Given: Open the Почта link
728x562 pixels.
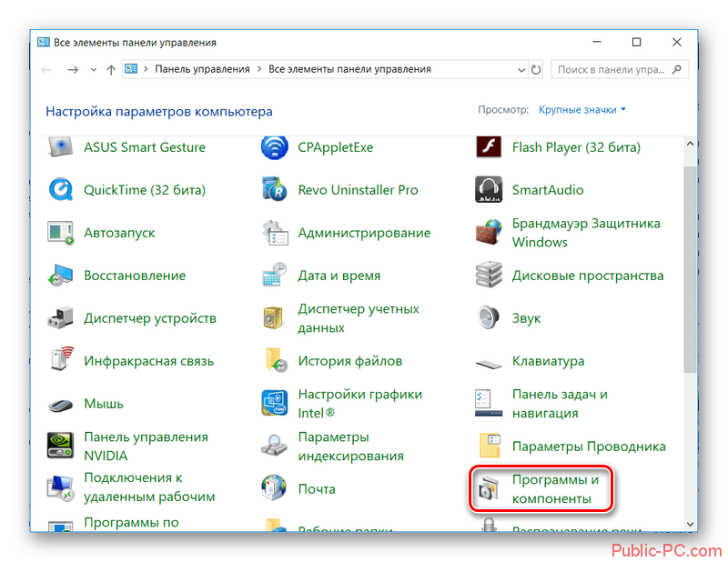Looking at the screenshot, I should [317, 488].
